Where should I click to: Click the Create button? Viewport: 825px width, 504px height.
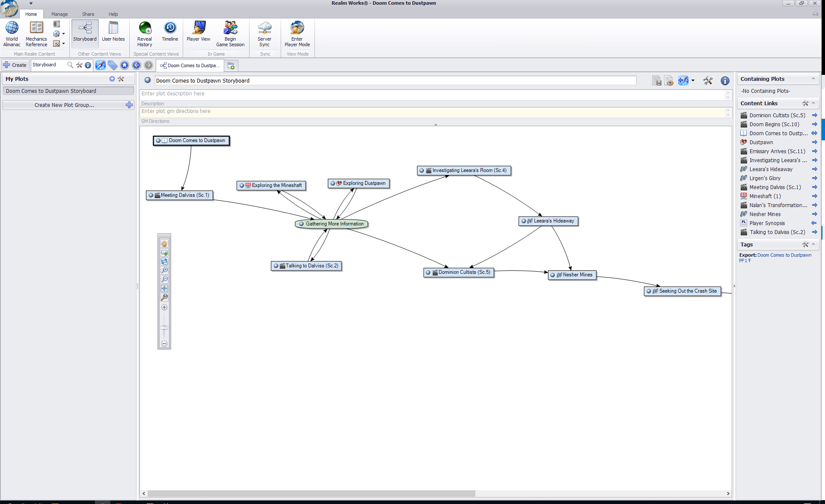pyautogui.click(x=15, y=65)
